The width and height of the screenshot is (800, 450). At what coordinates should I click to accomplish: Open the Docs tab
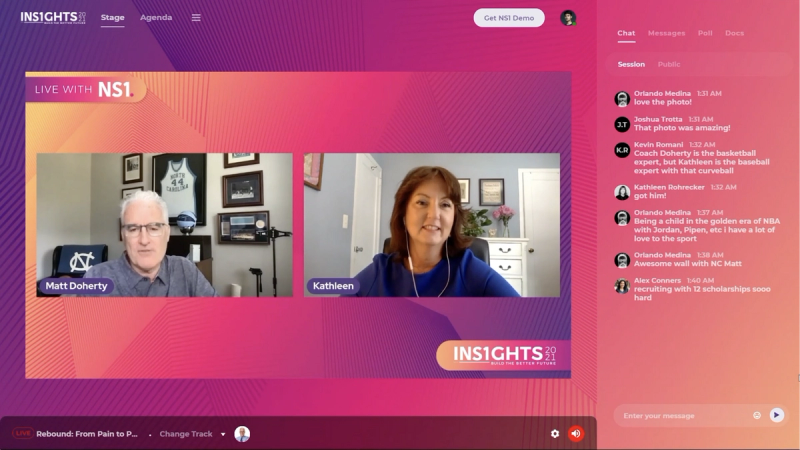tap(734, 33)
